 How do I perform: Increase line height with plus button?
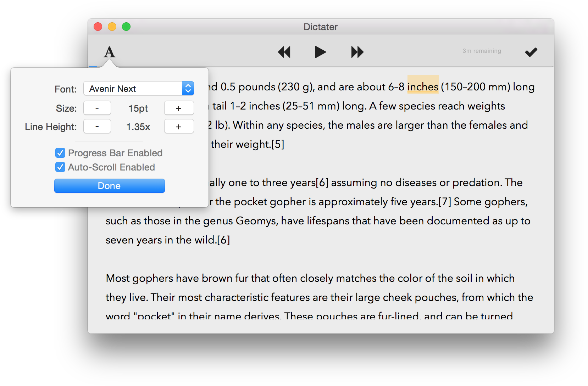179,127
